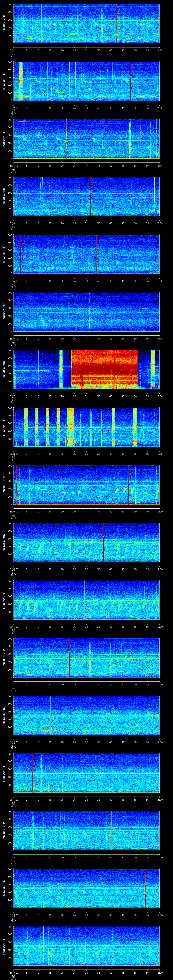The height and width of the screenshot is (980, 173).
Task: View the spectrogram panel starting at 8:05:00
Action: coord(87,254)
